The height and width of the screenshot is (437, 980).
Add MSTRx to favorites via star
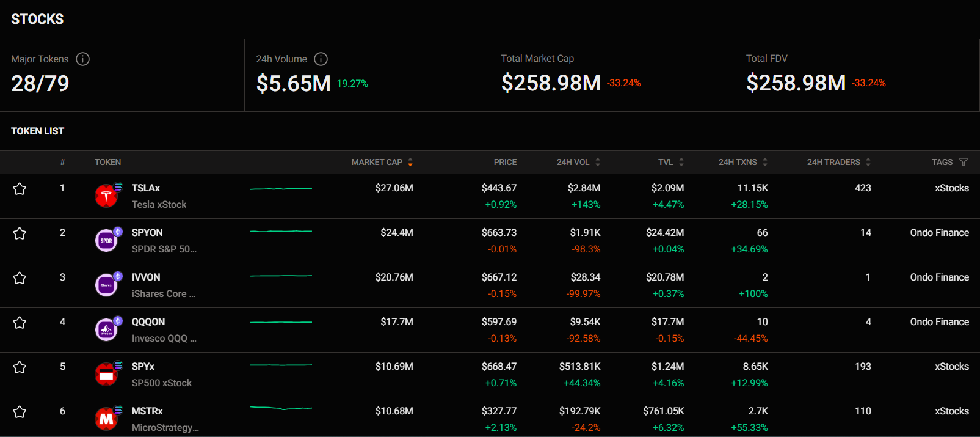[x=20, y=412]
